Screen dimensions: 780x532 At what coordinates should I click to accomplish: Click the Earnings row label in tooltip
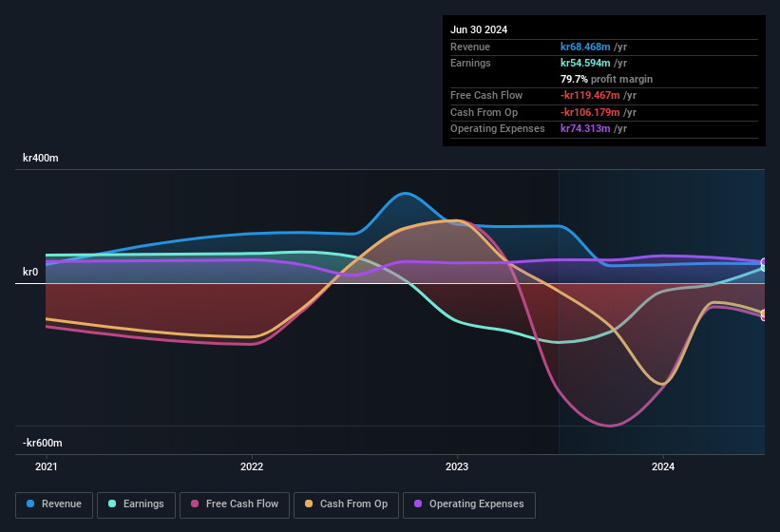[470, 63]
